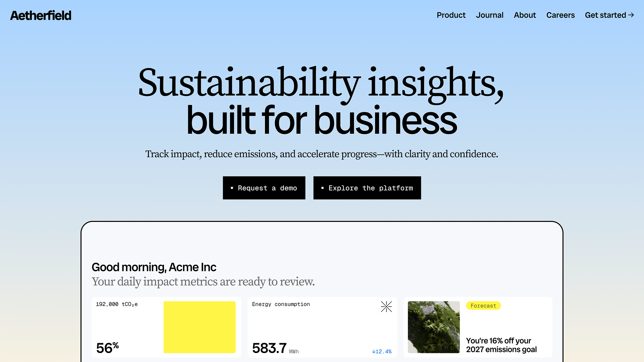Screen dimensions: 644x362
Task: Click the down-arrow 12.4% change indicator
Action: (x=382, y=351)
